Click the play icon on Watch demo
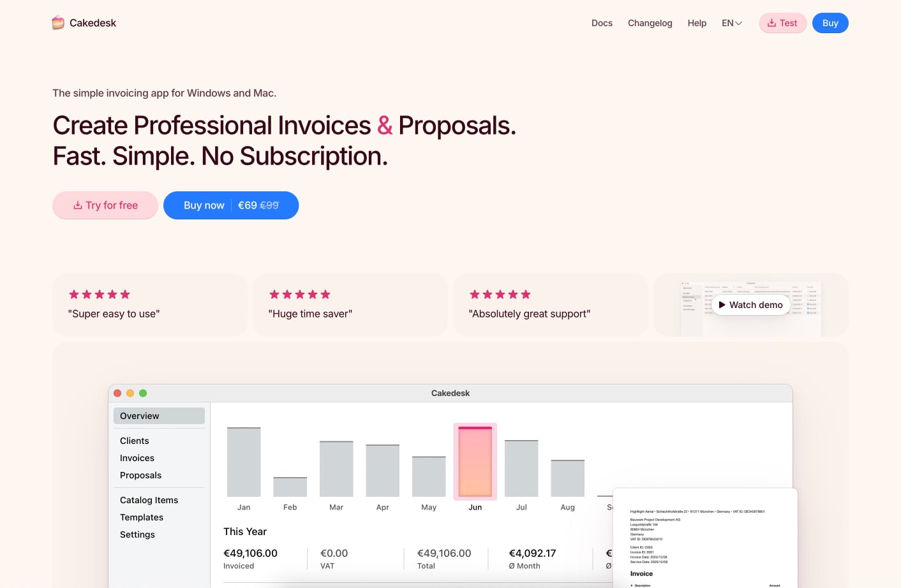Viewport: 901px width, 588px height. click(x=722, y=305)
